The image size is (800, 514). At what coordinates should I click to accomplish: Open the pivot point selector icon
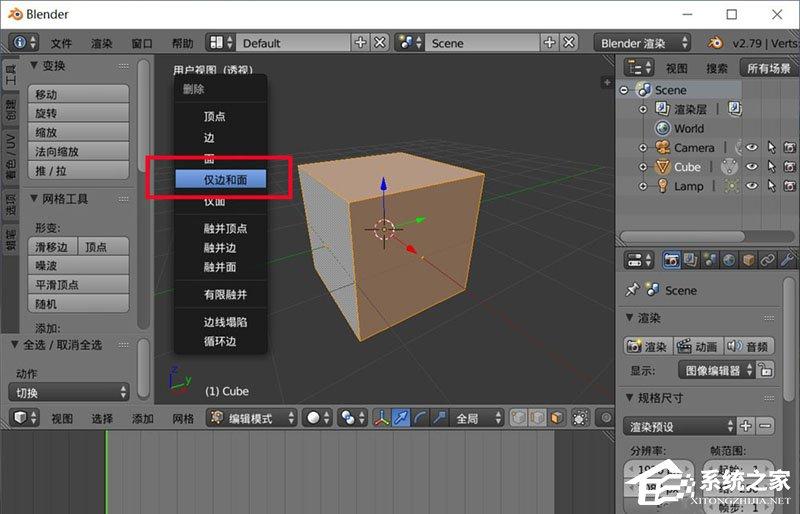[353, 418]
